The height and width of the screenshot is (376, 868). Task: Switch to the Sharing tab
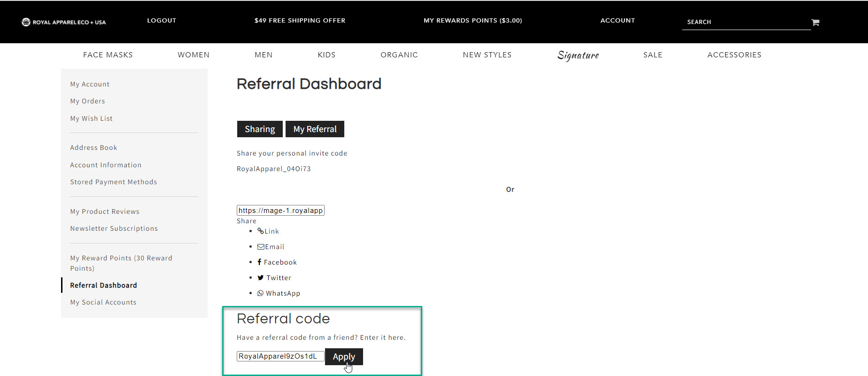[260, 129]
